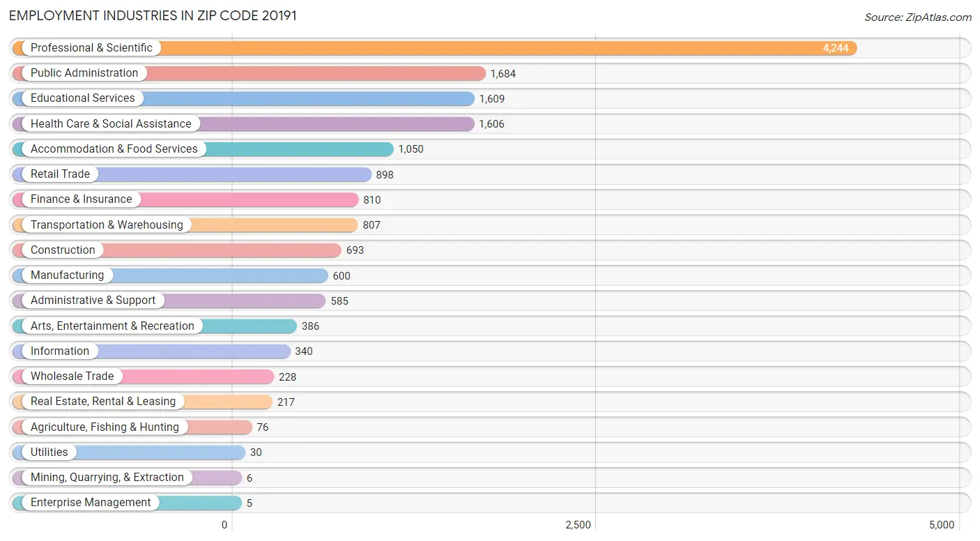Image resolution: width=980 pixels, height=541 pixels.
Task: Click the 810 value label
Action: (x=372, y=200)
